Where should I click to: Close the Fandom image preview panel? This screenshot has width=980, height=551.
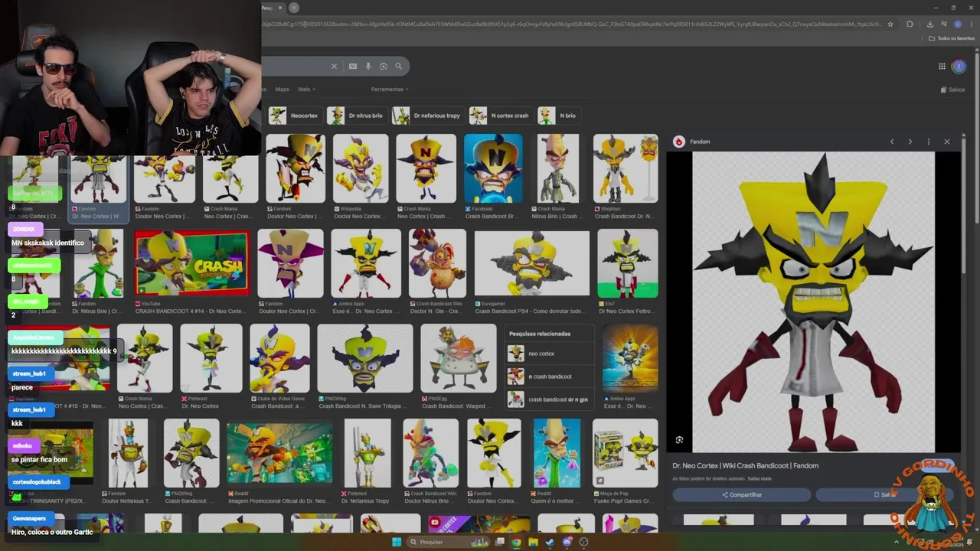(947, 142)
